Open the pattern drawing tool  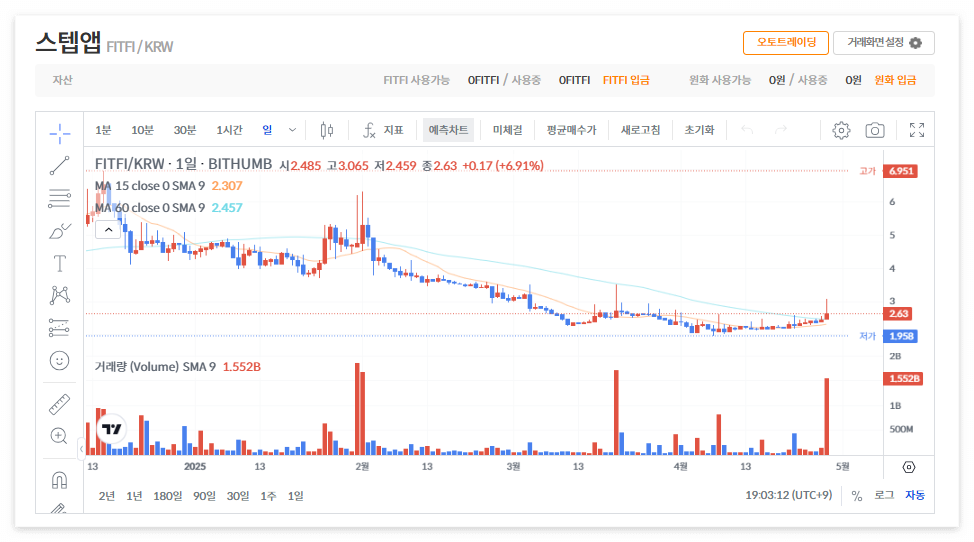(60, 296)
